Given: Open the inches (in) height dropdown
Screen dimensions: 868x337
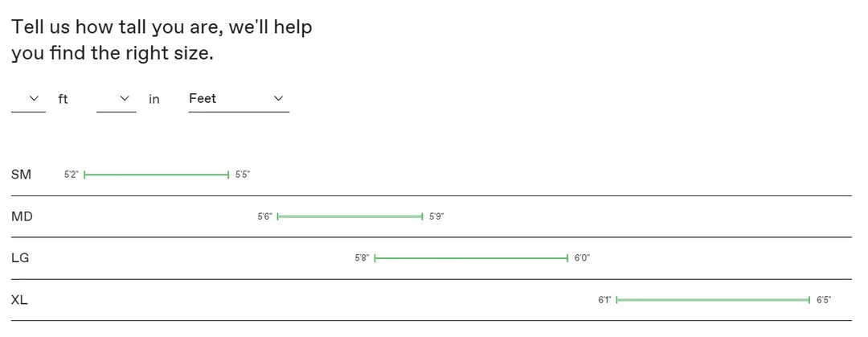Looking at the screenshot, I should click(x=117, y=99).
